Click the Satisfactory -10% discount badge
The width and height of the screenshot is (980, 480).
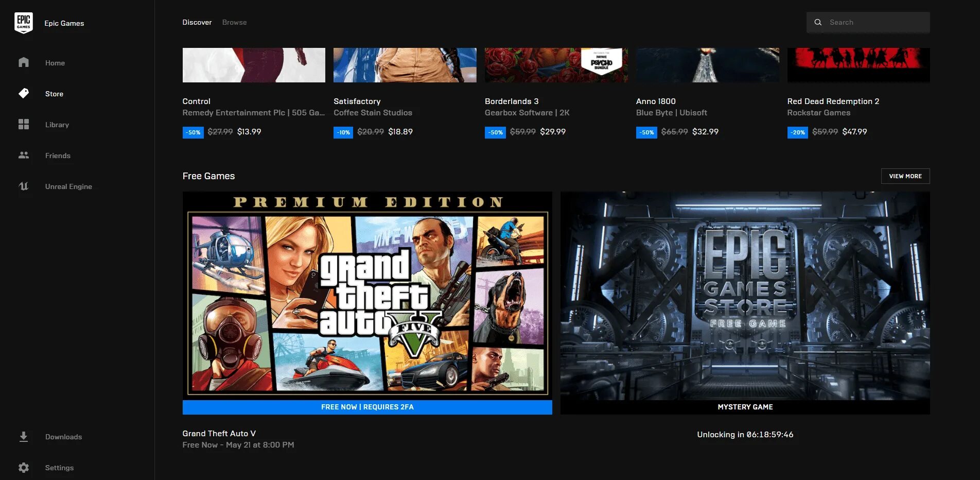(343, 132)
